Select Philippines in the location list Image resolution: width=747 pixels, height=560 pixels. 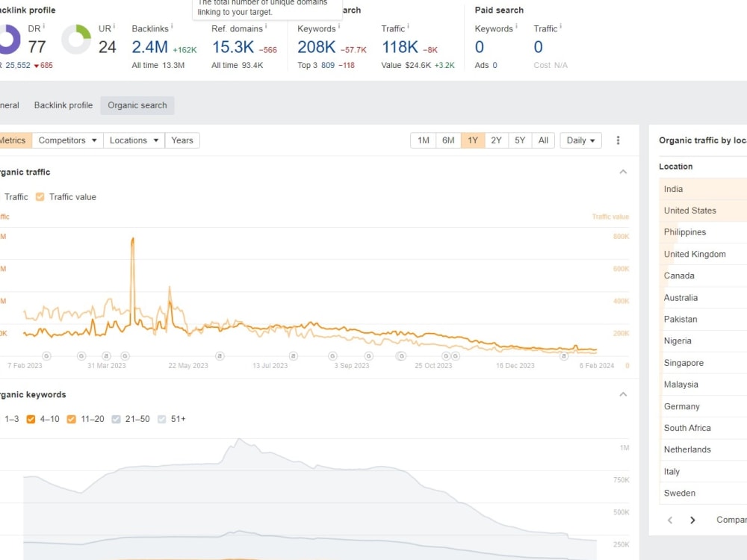point(703,232)
